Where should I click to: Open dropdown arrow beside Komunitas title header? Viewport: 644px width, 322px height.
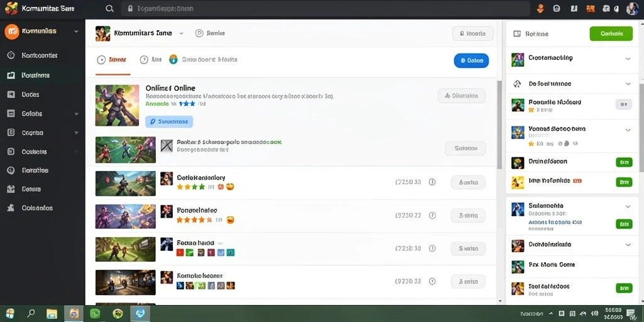[181, 33]
